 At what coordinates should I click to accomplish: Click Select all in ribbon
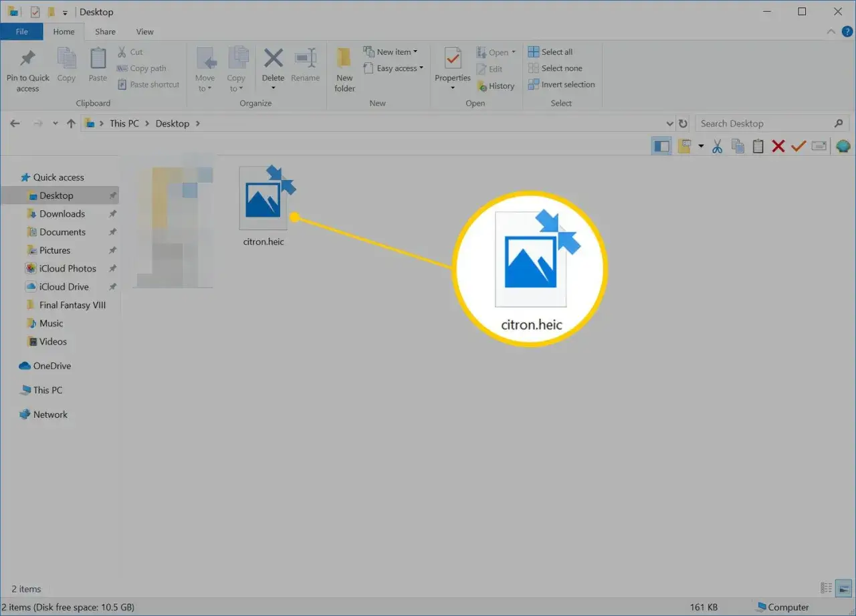pyautogui.click(x=550, y=52)
